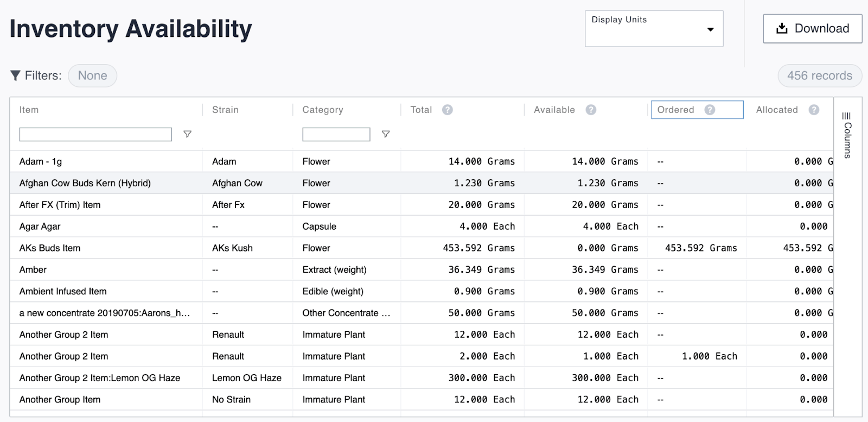Sort by the Ordered column header
The image size is (868, 422).
[x=675, y=110]
